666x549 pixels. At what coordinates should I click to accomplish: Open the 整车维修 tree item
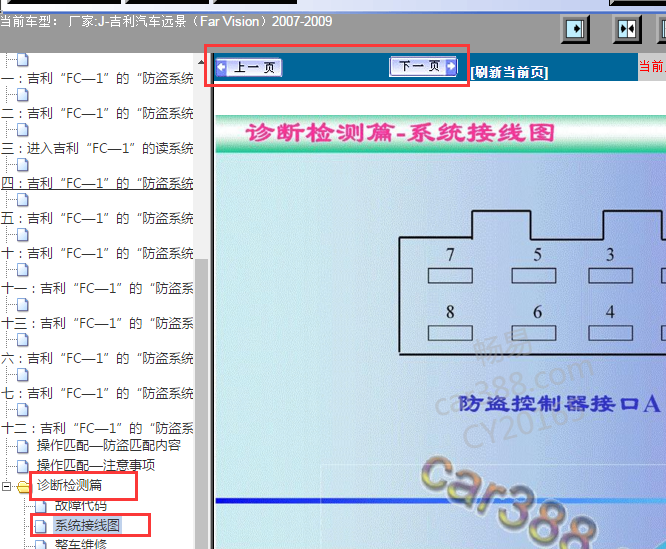coord(81,544)
